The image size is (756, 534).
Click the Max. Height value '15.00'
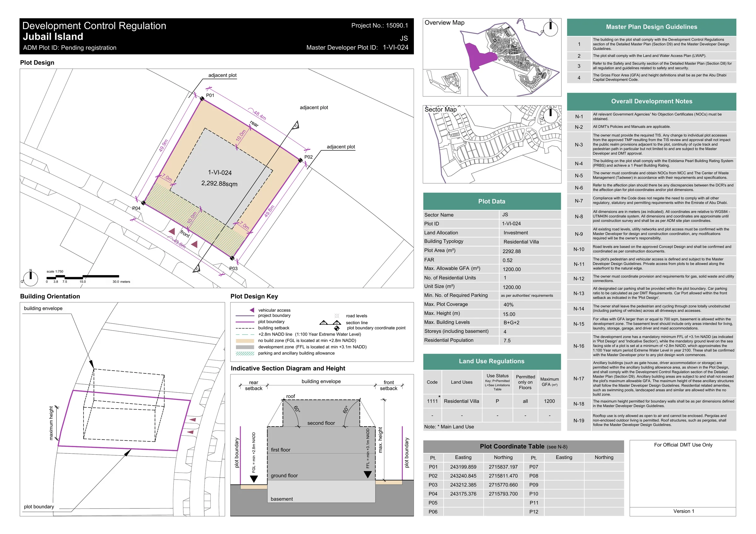(x=509, y=314)
